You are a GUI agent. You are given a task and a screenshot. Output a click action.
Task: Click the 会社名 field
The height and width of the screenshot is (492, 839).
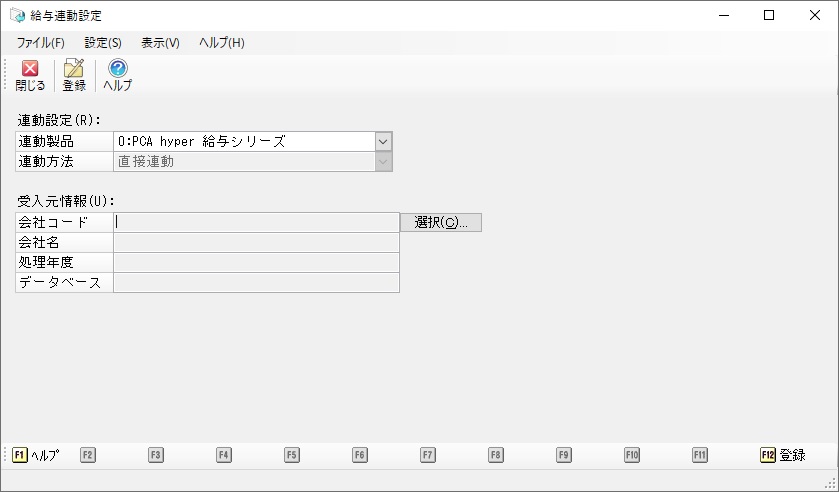256,243
